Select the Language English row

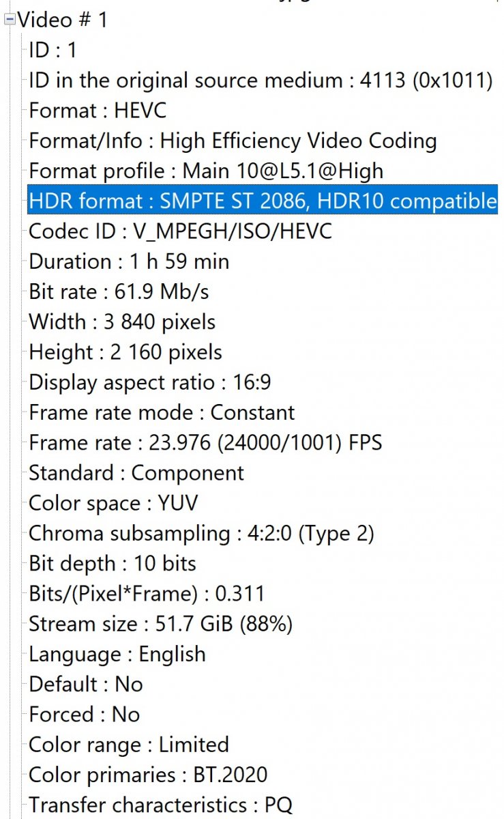117,654
